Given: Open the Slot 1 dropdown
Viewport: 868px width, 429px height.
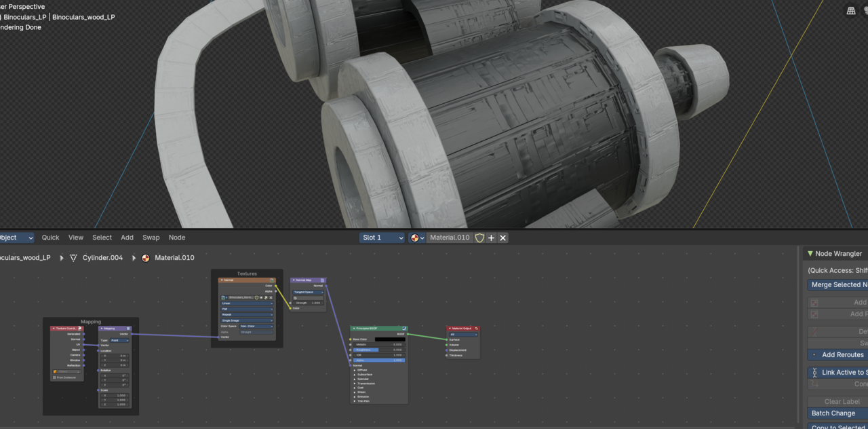Looking at the screenshot, I should 382,238.
